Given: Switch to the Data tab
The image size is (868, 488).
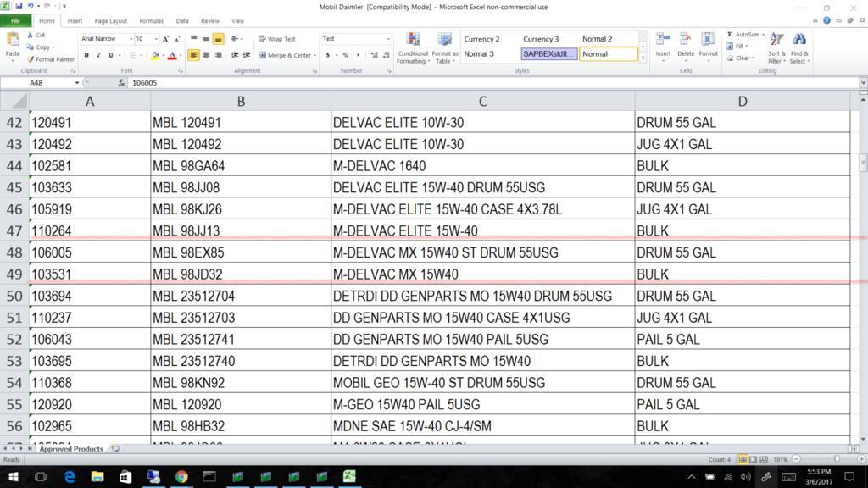Looking at the screenshot, I should [182, 21].
